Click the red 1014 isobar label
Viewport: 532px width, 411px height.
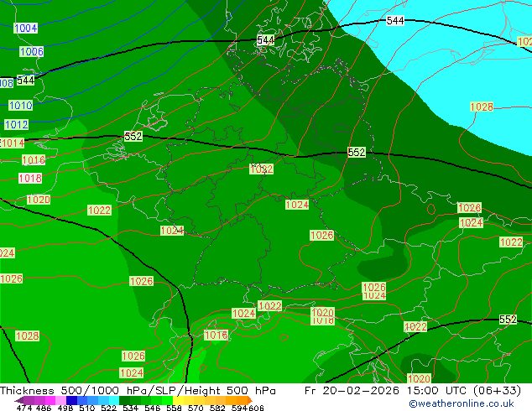click(x=13, y=143)
